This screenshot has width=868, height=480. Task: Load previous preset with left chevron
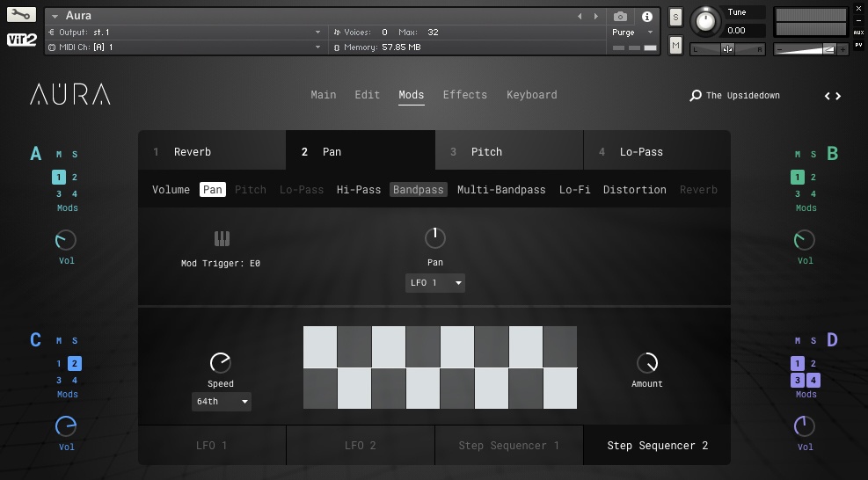tap(828, 96)
